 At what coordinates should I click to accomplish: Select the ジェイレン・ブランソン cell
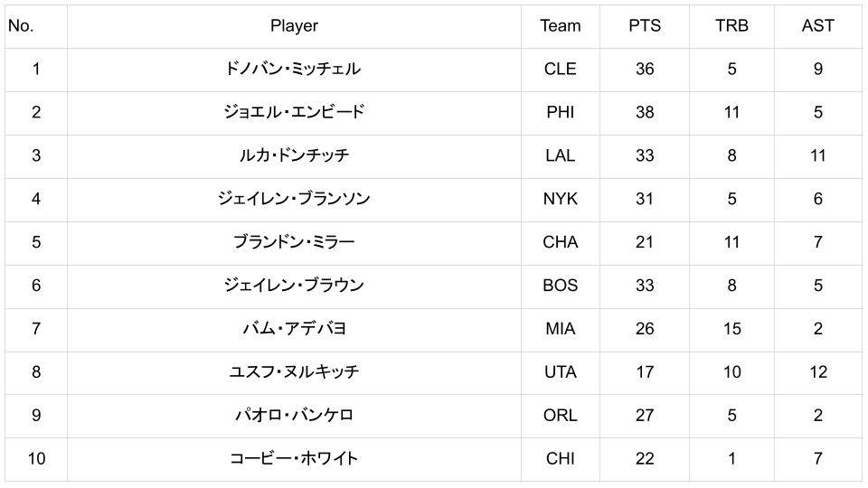[x=294, y=199]
